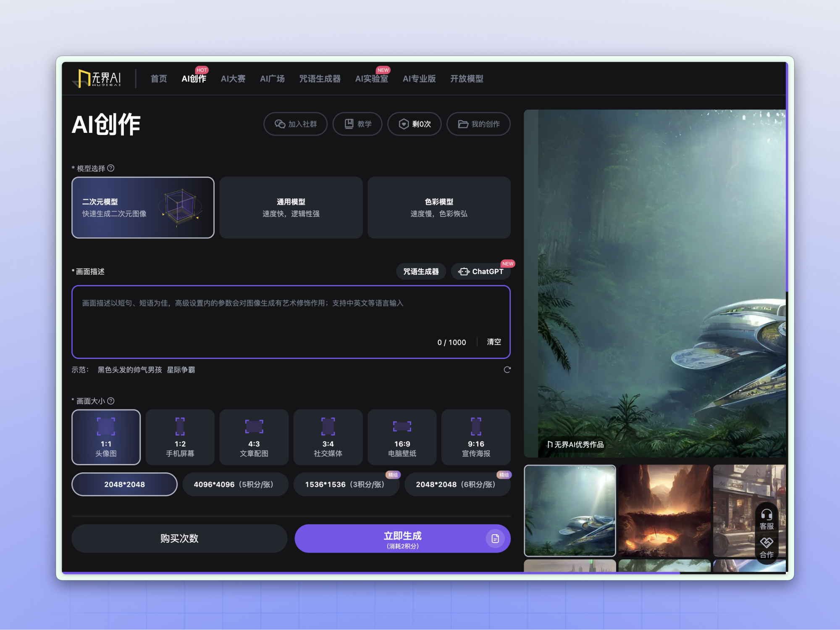Pick 4096*4096 resolution option

point(235,484)
